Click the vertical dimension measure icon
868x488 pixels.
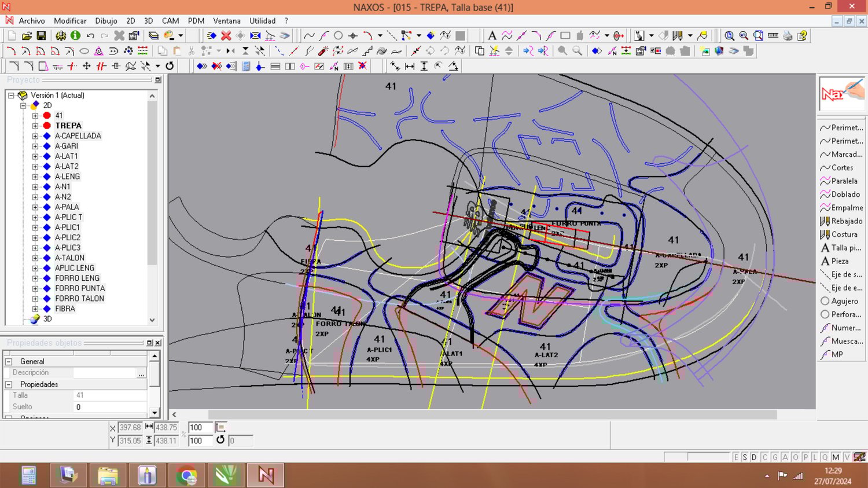[x=424, y=66]
